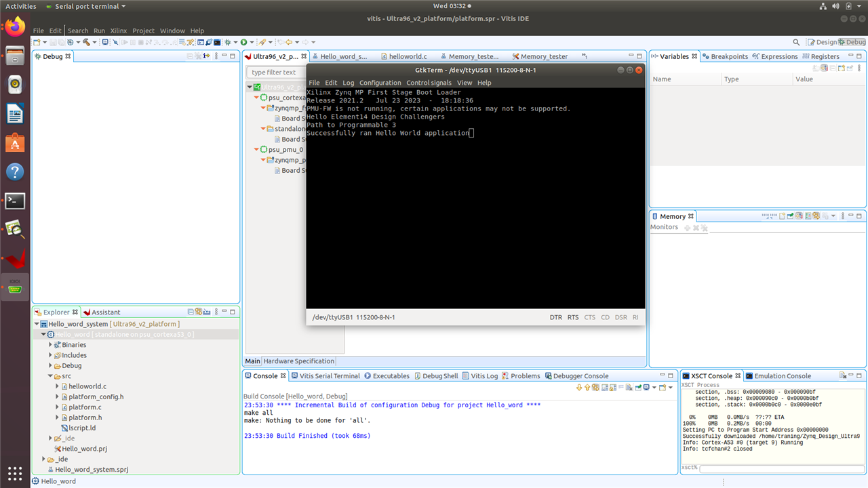Switch to the Design perspective
The width and height of the screenshot is (868, 488).
[x=821, y=42]
